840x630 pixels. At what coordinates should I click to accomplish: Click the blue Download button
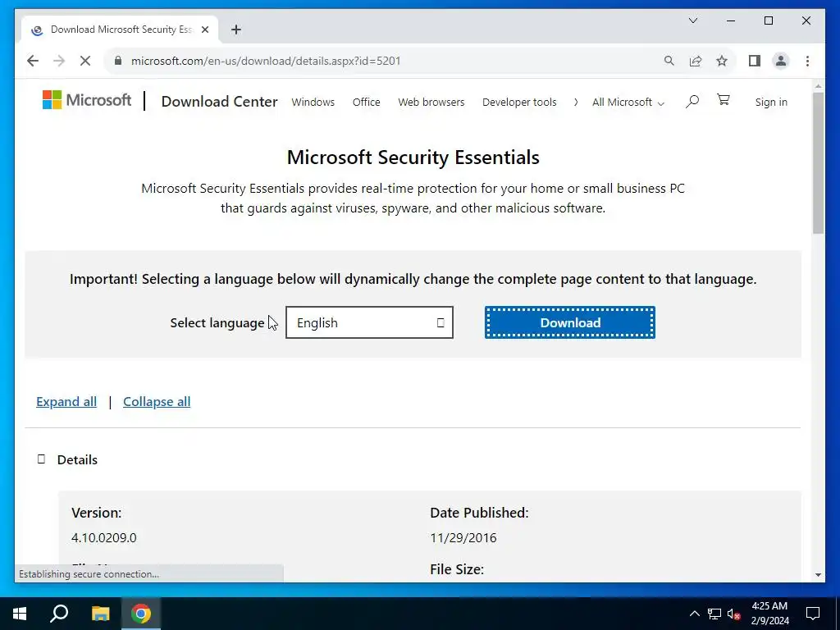570,322
